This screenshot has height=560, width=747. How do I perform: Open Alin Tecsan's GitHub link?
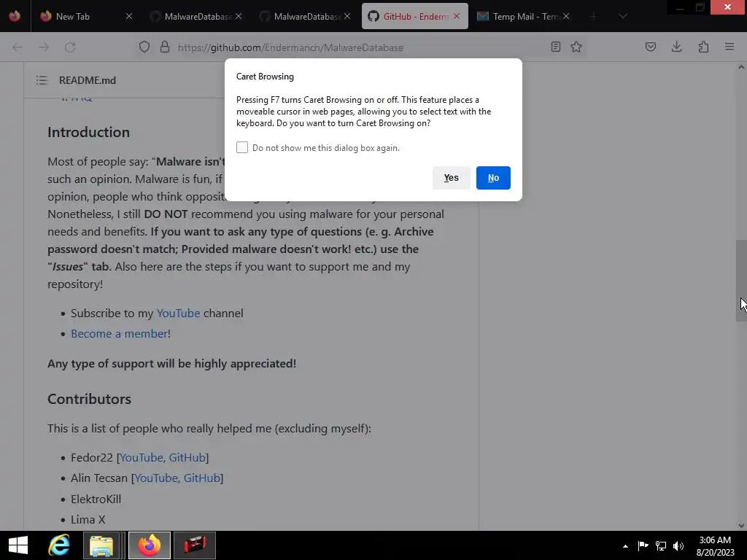202,478
